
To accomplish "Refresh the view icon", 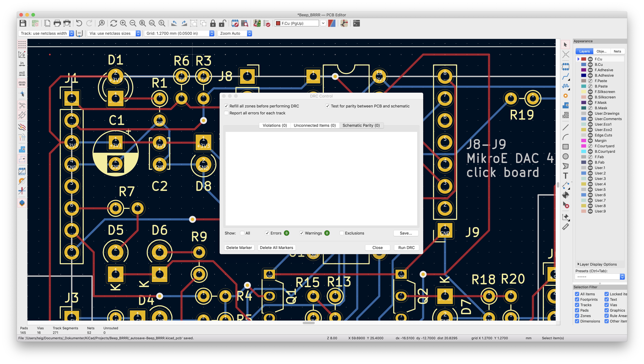I will [x=114, y=23].
